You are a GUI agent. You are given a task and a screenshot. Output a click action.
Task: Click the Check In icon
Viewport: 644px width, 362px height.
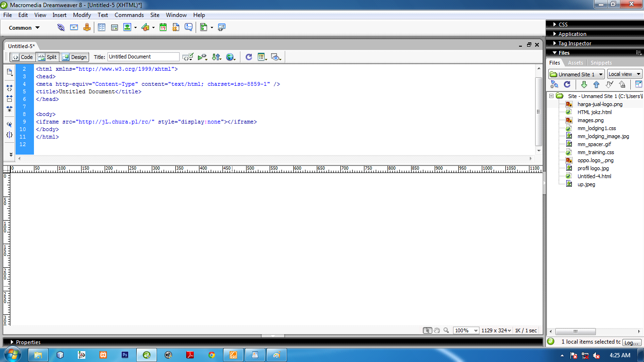point(622,84)
